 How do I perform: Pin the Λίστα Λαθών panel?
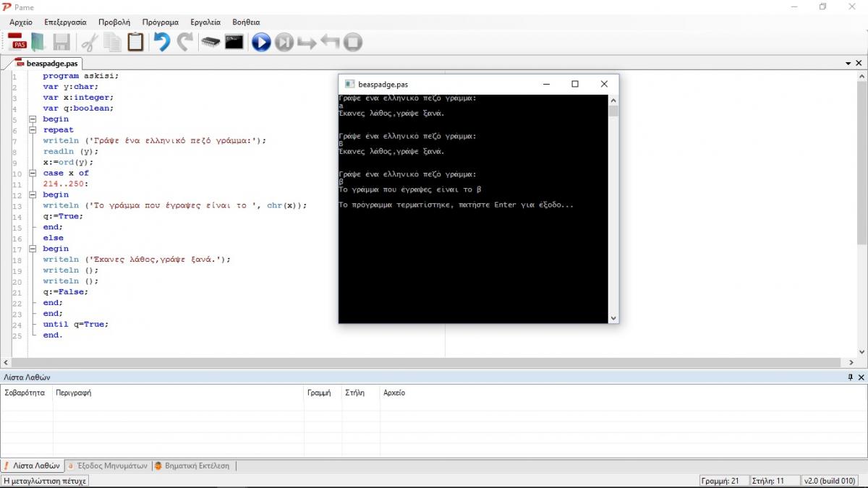tap(850, 377)
